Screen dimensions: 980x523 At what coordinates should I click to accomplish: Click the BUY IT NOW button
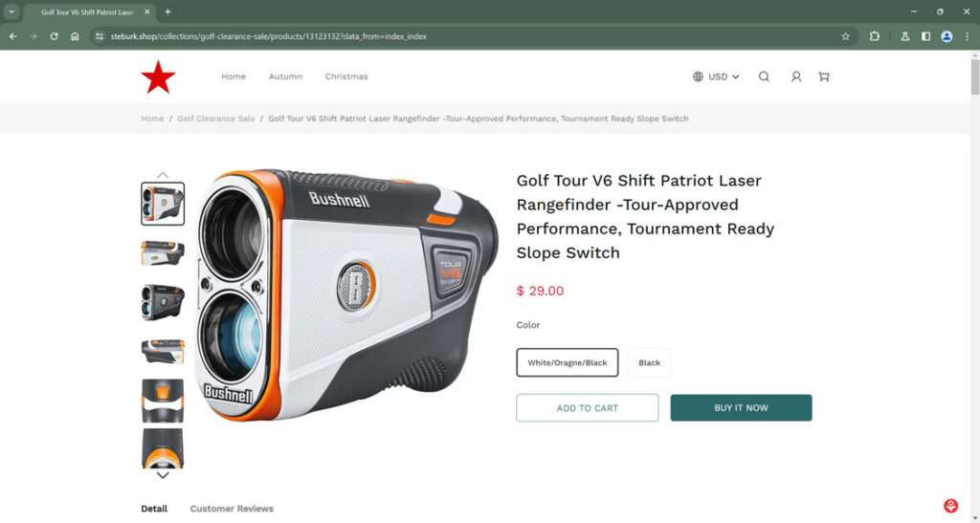(742, 407)
